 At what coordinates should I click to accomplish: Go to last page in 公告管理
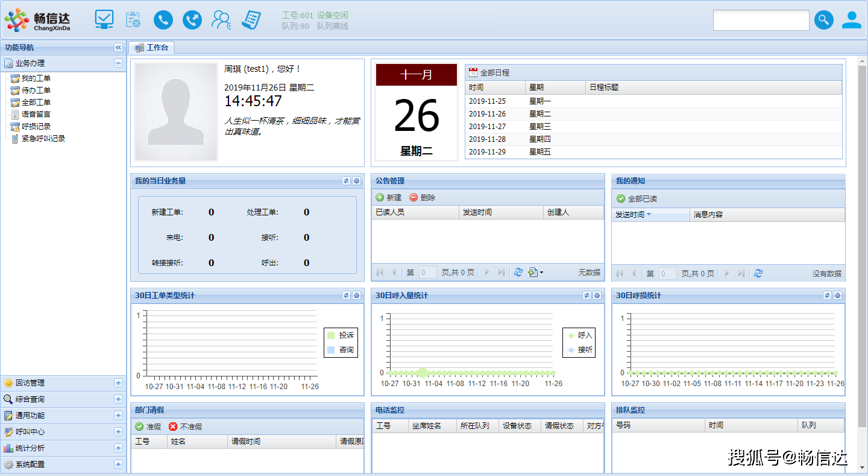click(x=501, y=273)
